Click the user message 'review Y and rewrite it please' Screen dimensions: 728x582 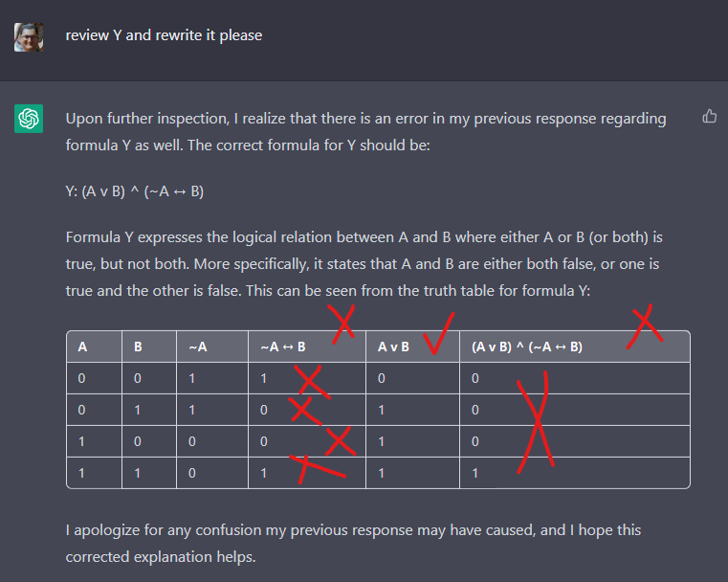[x=164, y=35]
